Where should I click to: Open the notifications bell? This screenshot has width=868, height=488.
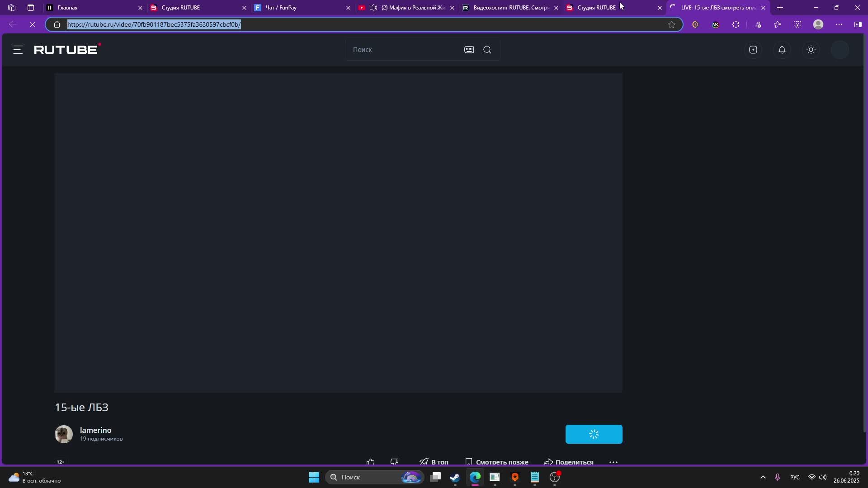(782, 50)
